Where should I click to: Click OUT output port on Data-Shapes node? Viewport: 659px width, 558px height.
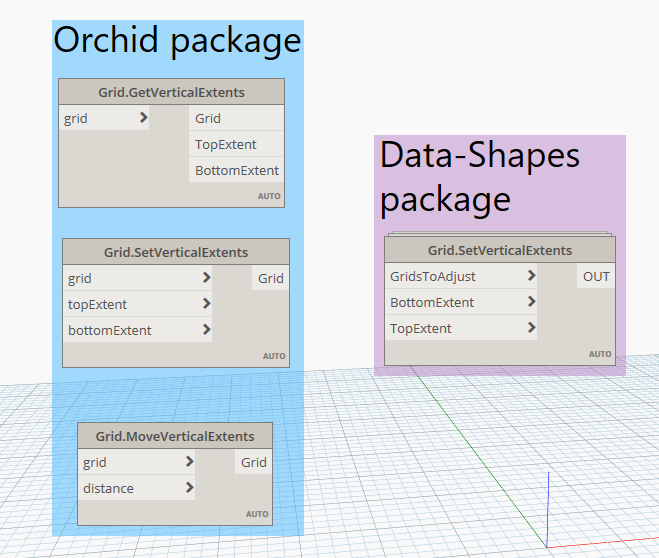coord(596,276)
